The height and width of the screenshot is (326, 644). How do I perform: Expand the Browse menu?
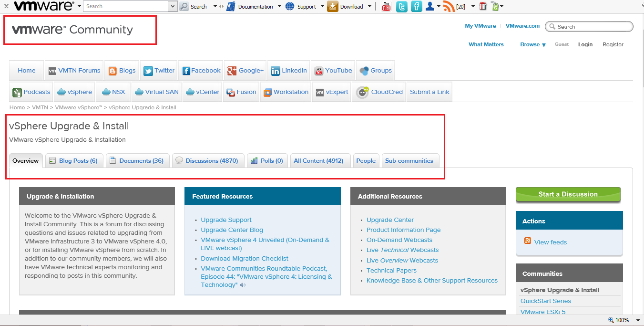pyautogui.click(x=533, y=44)
